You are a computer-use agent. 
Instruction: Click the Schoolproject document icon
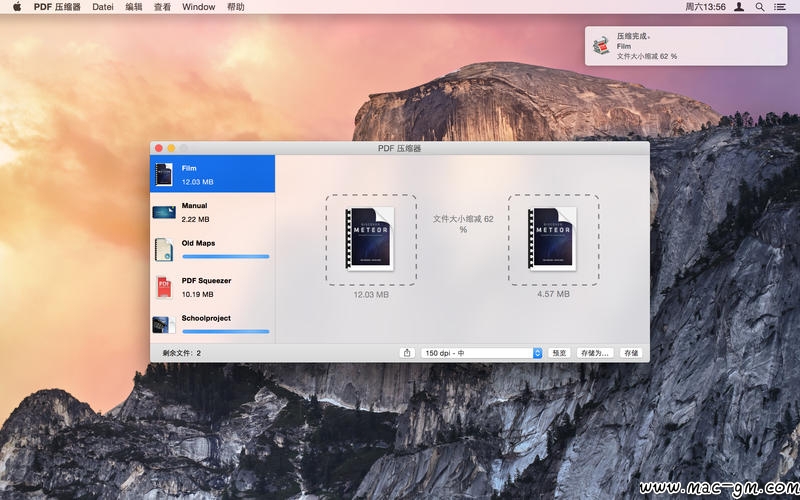(164, 324)
